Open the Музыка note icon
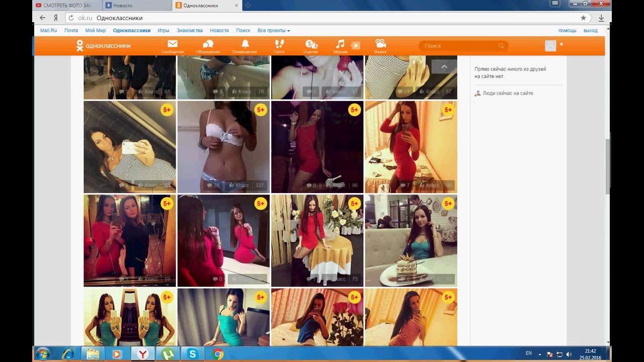 [341, 44]
